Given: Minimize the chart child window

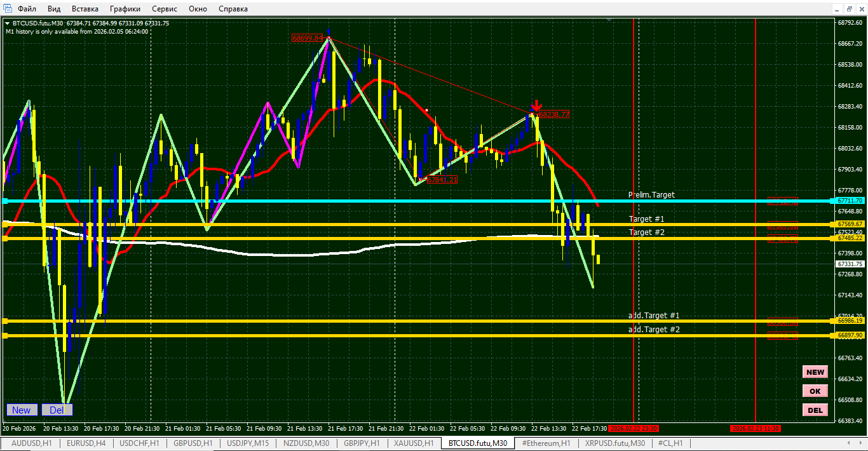Looking at the screenshot, I should [838, 9].
